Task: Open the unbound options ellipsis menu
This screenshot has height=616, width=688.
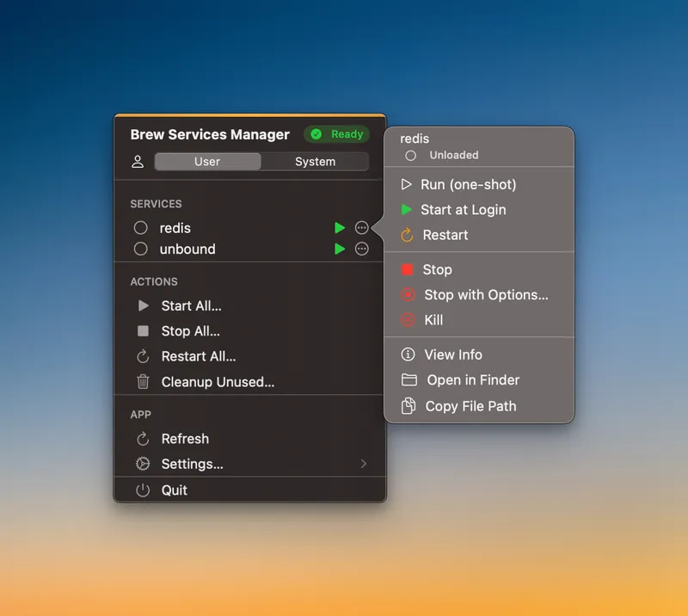Action: pyautogui.click(x=362, y=249)
